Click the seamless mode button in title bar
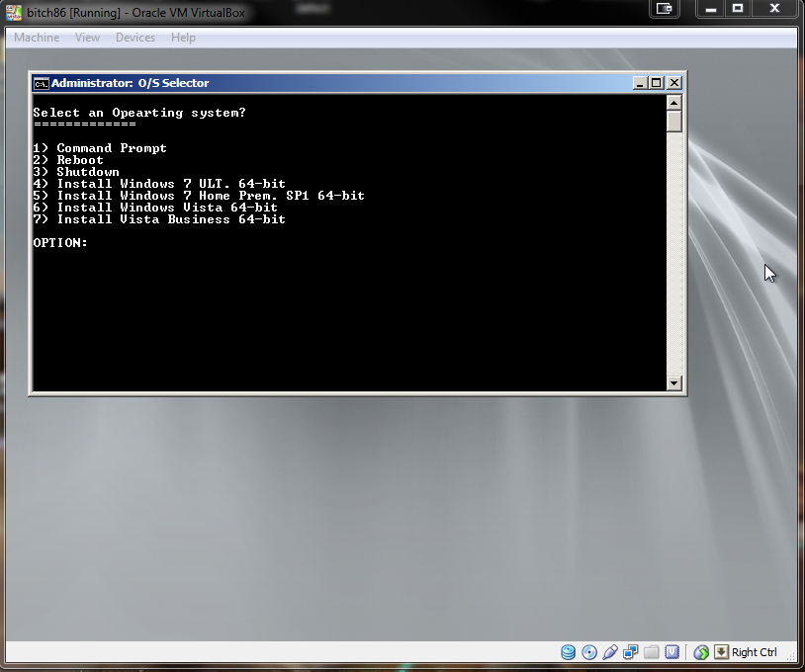Viewport: 805px width, 672px height. 665,9
